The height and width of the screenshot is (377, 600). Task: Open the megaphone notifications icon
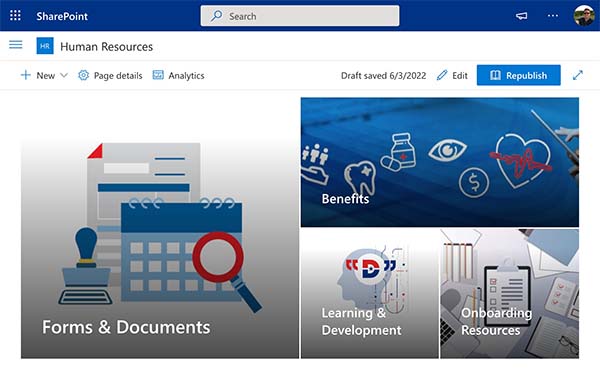click(x=521, y=16)
